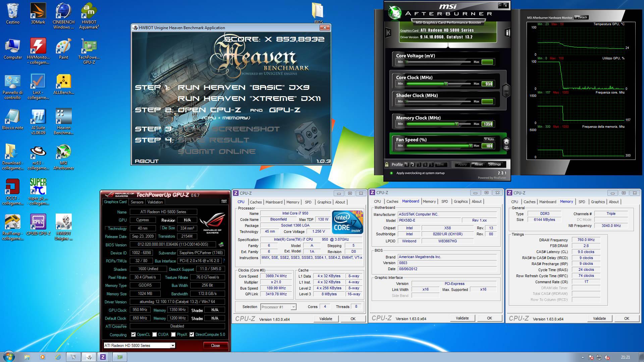Open the BIOS folder on desktop
The image size is (644, 362).
point(318,13)
